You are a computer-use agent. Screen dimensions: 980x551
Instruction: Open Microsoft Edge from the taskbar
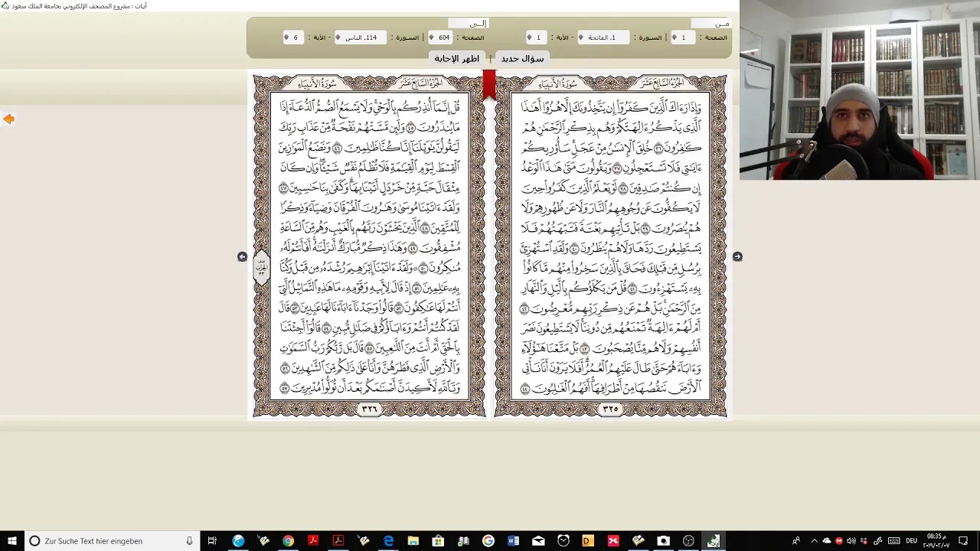(388, 541)
